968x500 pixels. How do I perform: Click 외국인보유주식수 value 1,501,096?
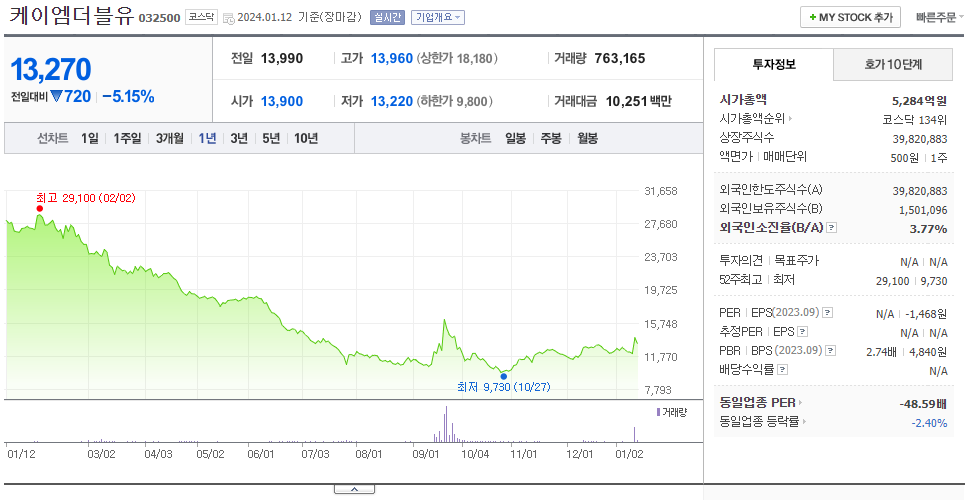(923, 210)
